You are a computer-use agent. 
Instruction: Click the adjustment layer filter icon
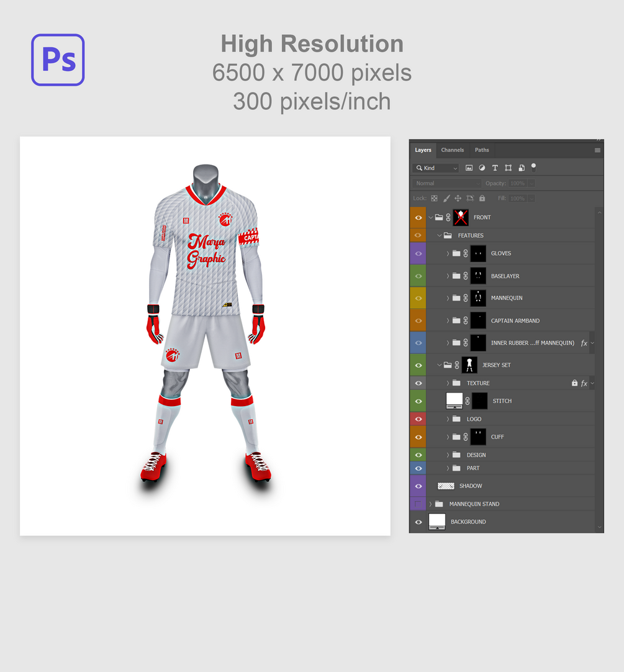click(482, 168)
